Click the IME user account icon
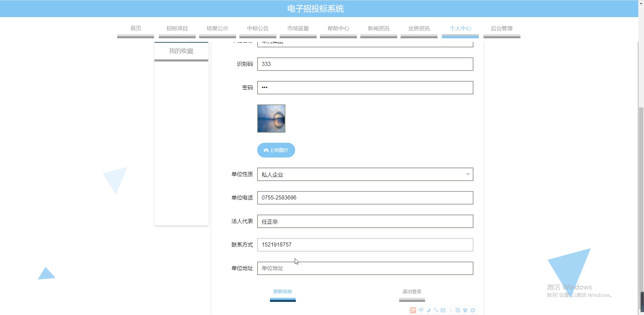This screenshot has height=315, width=644. click(x=450, y=310)
